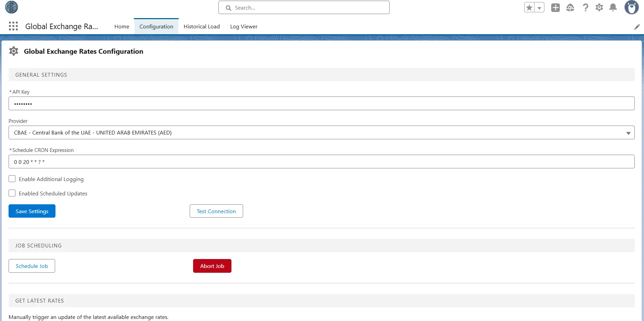Select the Configuration tab
This screenshot has height=321, width=644.
(x=156, y=27)
